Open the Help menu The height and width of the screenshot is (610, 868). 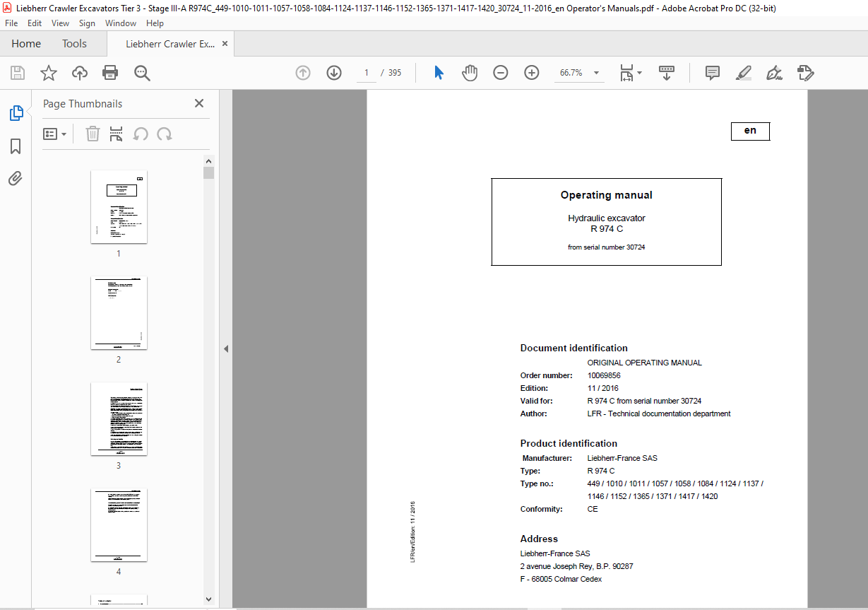click(x=155, y=23)
